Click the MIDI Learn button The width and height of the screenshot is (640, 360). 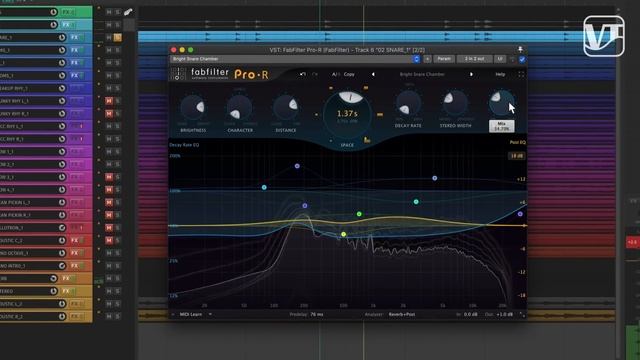tap(191, 314)
